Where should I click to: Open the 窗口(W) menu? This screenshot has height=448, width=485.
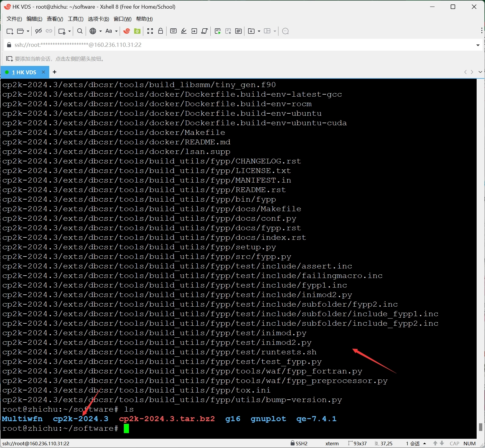point(123,19)
